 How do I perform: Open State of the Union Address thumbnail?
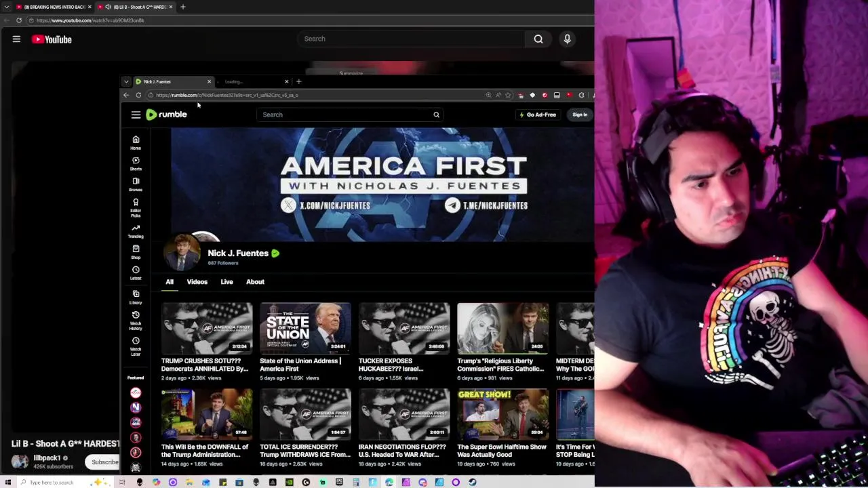(305, 328)
